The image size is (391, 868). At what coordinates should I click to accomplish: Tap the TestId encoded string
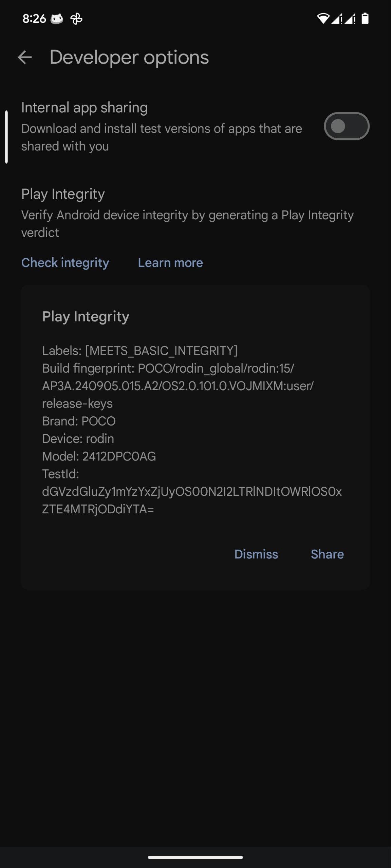[192, 500]
